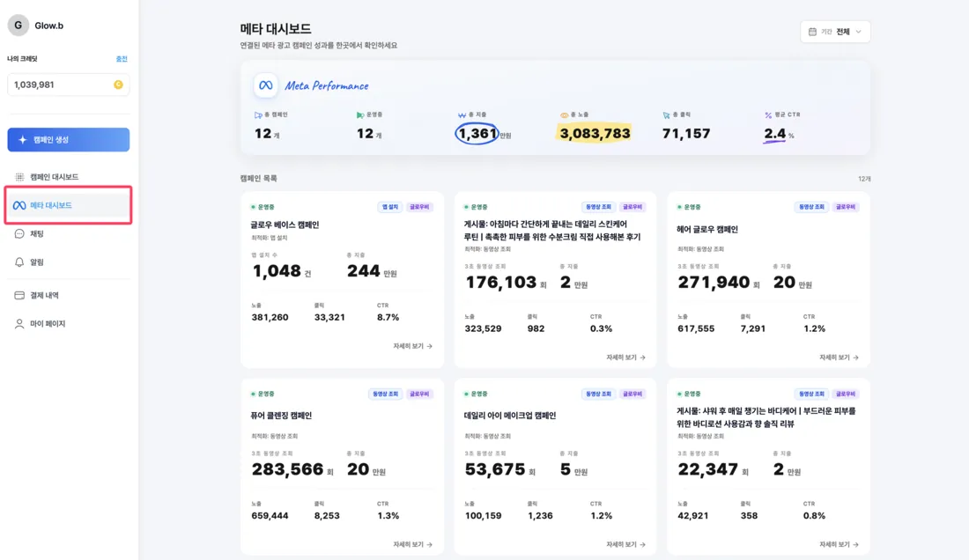Click 자세히 보기 on 글로우 베이스 캠페인
This screenshot has width=969, height=560.
413,346
